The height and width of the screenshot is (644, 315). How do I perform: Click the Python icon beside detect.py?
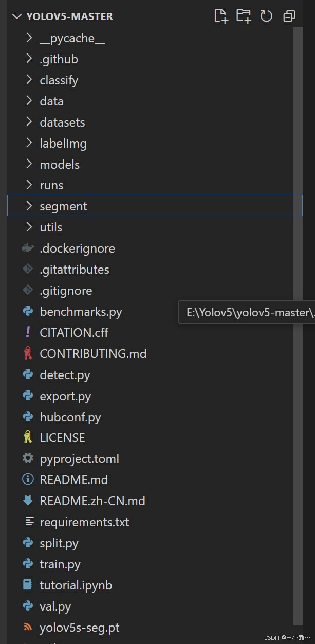(28, 375)
